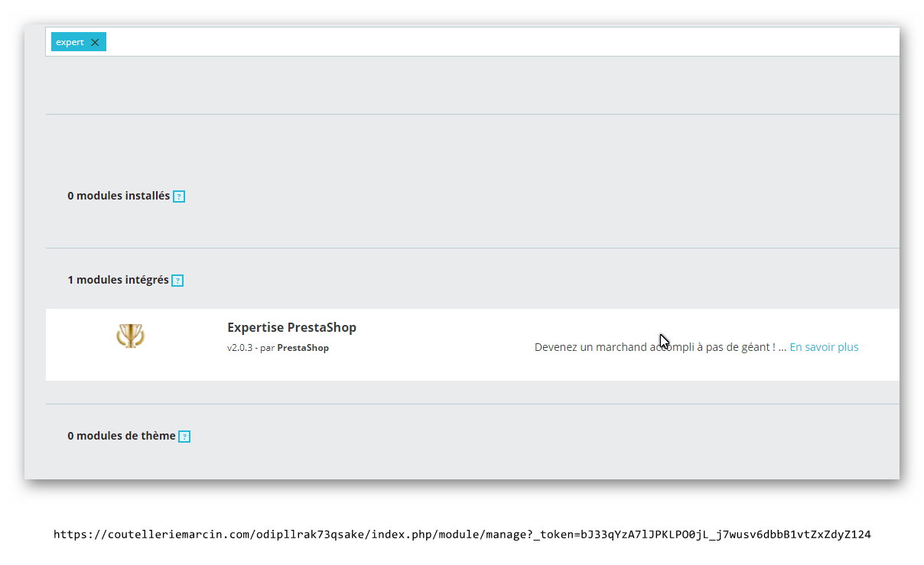This screenshot has width=924, height=565.
Task: Click the coutelleriemarcin.com URL text
Action: pos(462,534)
